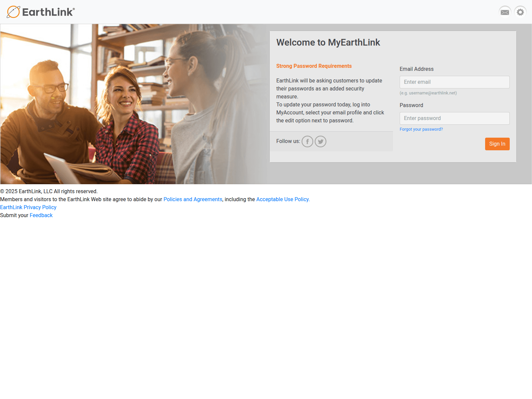Open the EarthLink Privacy Policy link
The height and width of the screenshot is (399, 532).
point(28,207)
